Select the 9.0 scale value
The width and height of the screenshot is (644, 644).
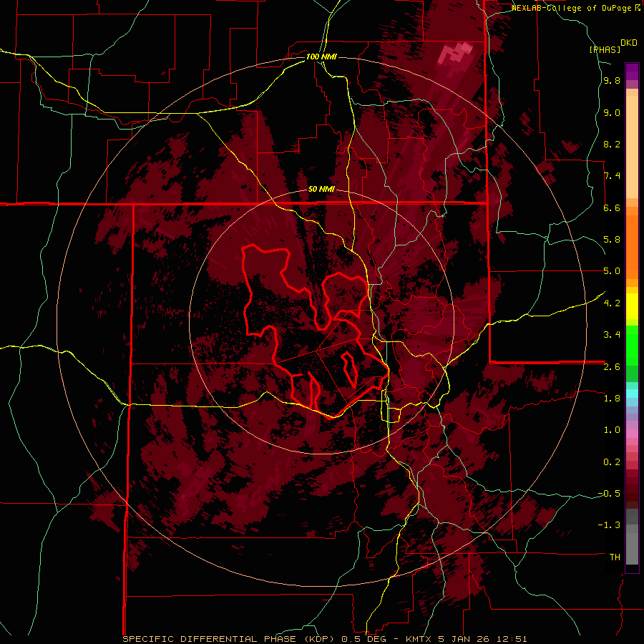tap(612, 113)
